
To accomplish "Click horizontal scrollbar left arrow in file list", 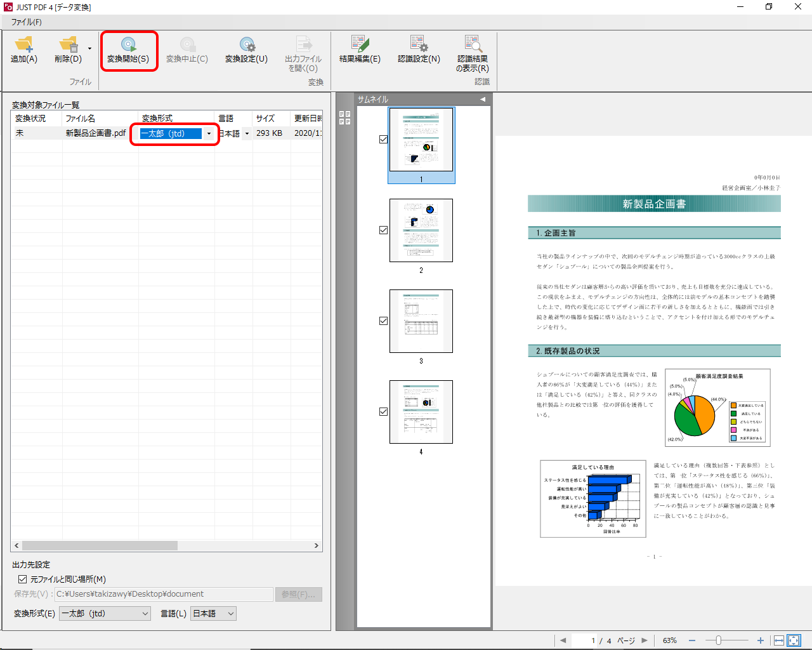I will point(16,546).
